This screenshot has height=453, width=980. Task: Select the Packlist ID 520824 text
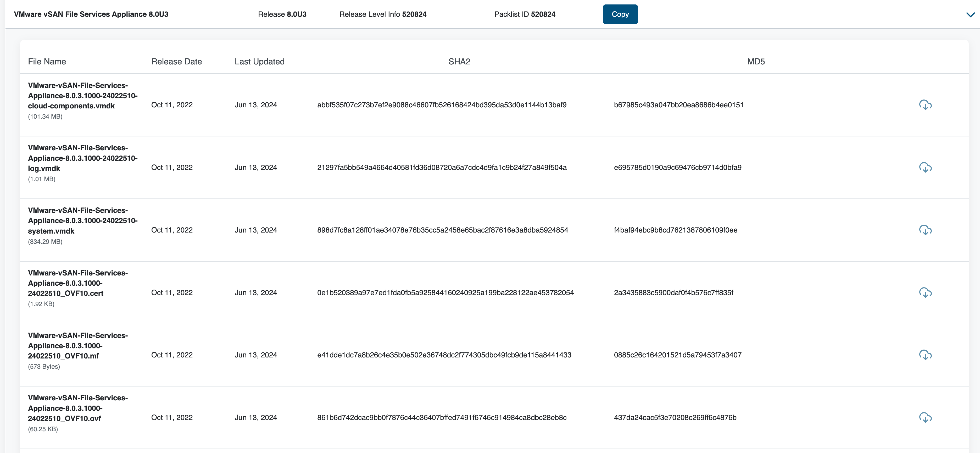click(x=525, y=14)
